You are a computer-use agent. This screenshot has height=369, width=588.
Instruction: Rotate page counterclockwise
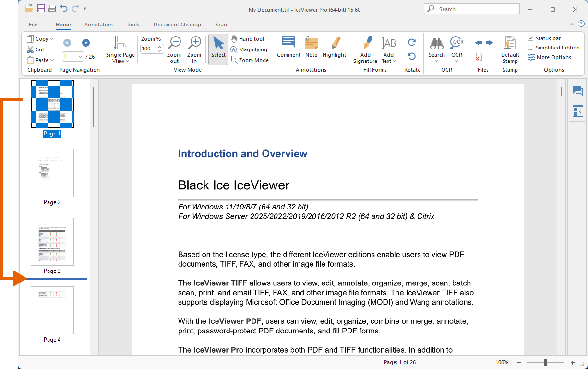412,56
